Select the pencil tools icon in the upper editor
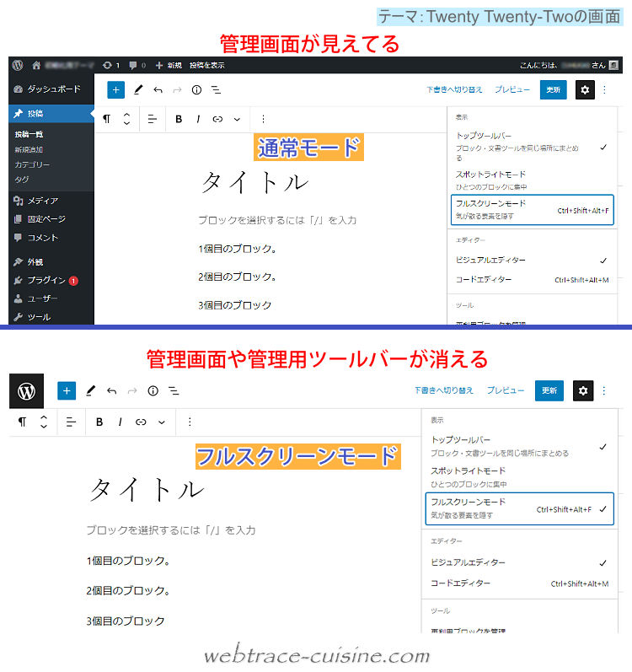Image resolution: width=632 pixels, height=672 pixels. [x=138, y=90]
